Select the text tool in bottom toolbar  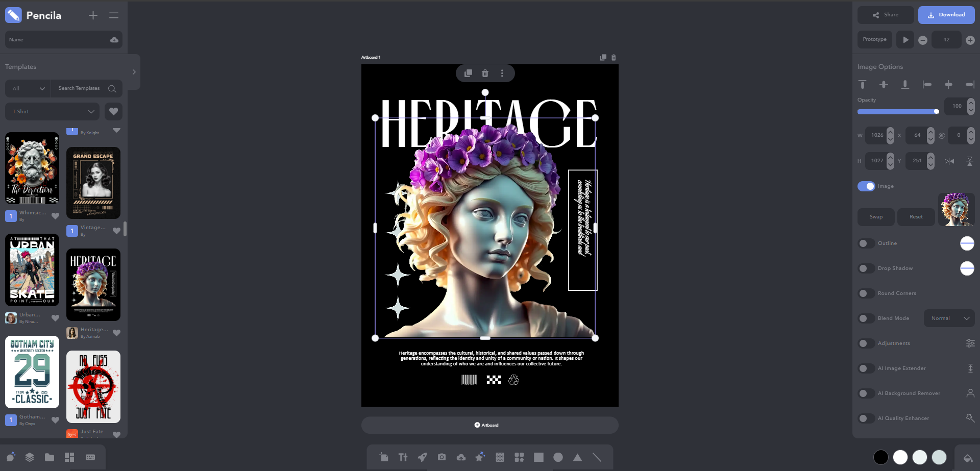click(x=403, y=457)
